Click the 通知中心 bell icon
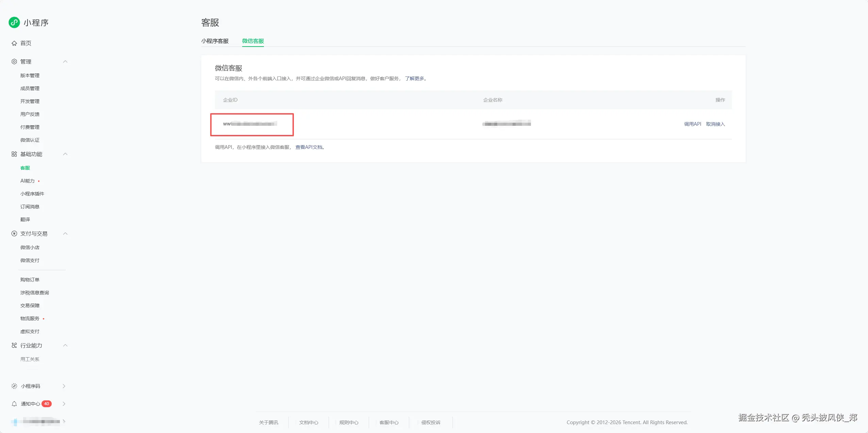Screen dimensions: 868x433 coord(14,404)
